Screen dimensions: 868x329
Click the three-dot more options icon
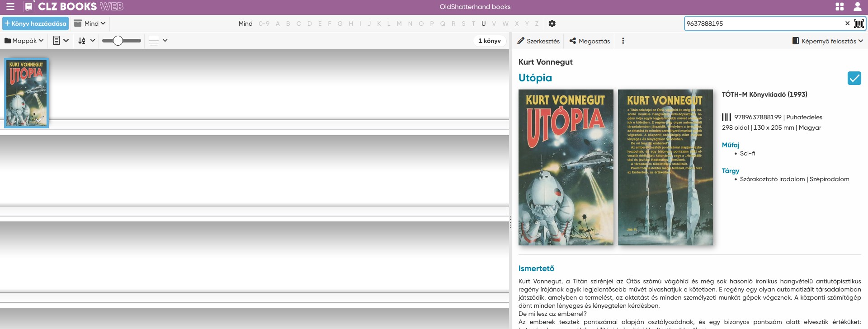623,41
